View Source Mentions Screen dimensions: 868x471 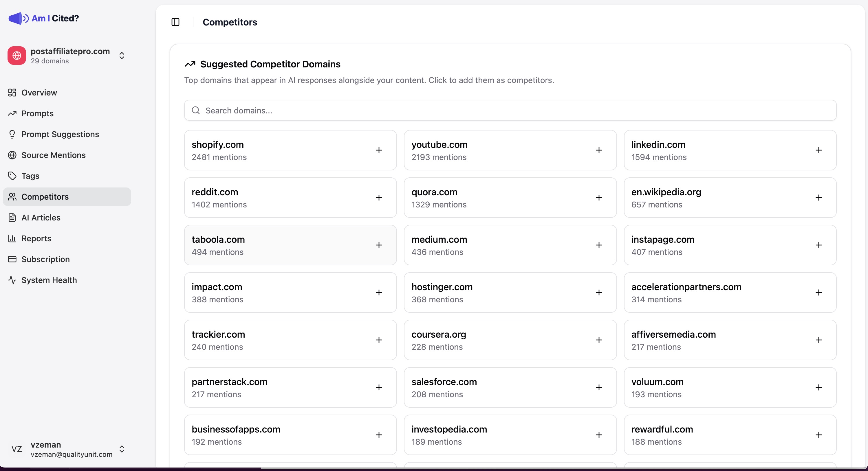(x=53, y=155)
